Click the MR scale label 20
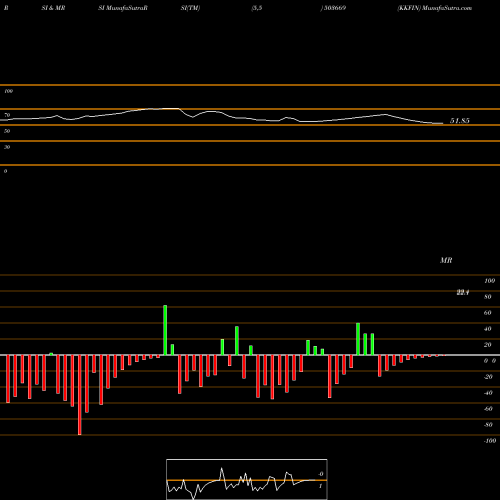Screen dimensions: 500x500 [x=488, y=345]
